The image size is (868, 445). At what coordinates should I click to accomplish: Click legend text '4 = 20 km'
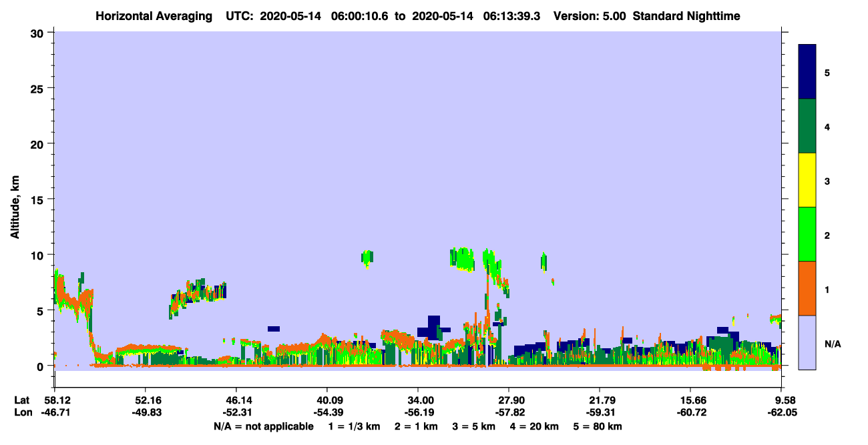tap(535, 426)
